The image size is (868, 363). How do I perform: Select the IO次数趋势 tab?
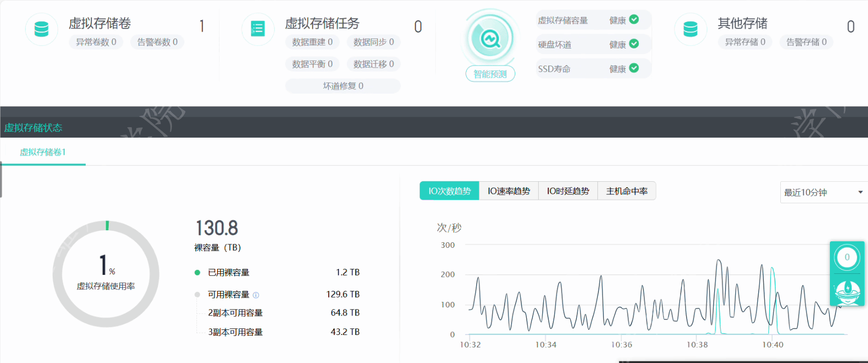(x=450, y=191)
